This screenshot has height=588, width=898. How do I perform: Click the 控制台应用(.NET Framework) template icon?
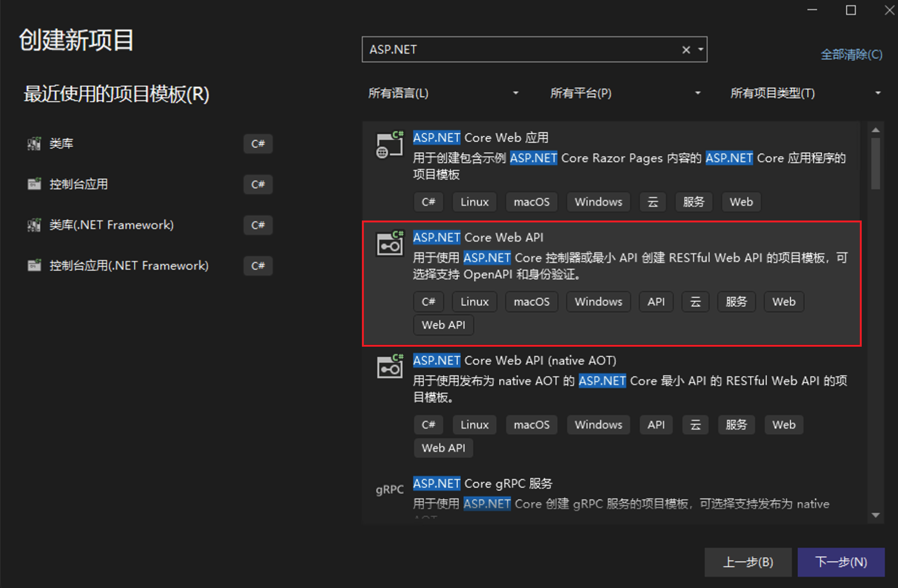(34, 265)
